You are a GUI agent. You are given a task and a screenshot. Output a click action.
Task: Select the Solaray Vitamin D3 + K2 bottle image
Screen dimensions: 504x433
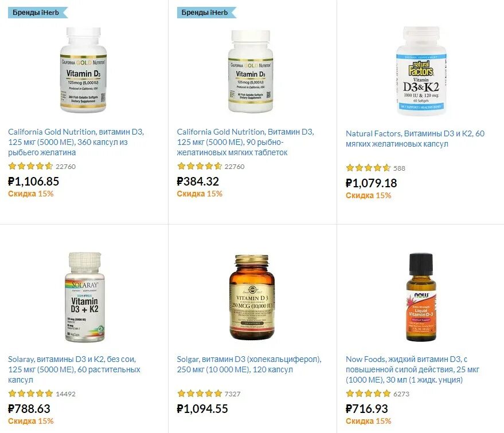85,297
